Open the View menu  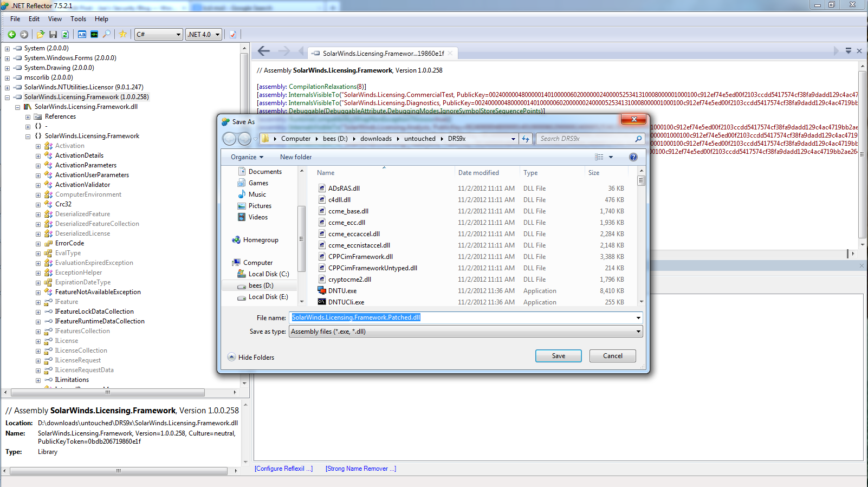pos(55,19)
